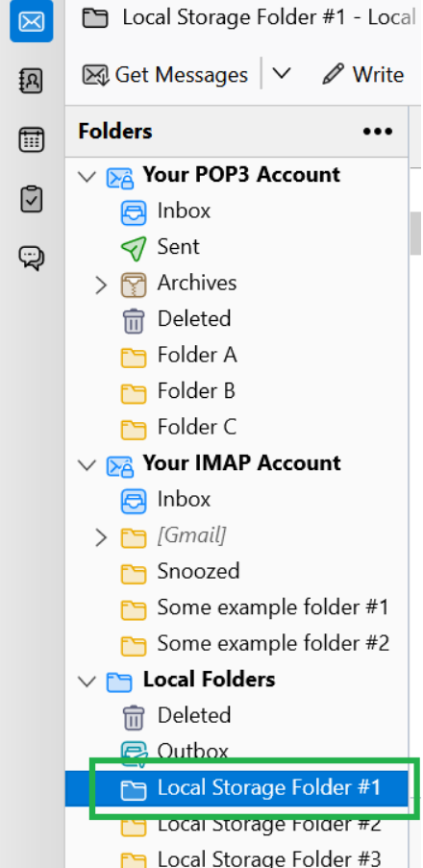Open the Address Book icon
Viewport: 423px width, 868px height.
pyautogui.click(x=32, y=81)
